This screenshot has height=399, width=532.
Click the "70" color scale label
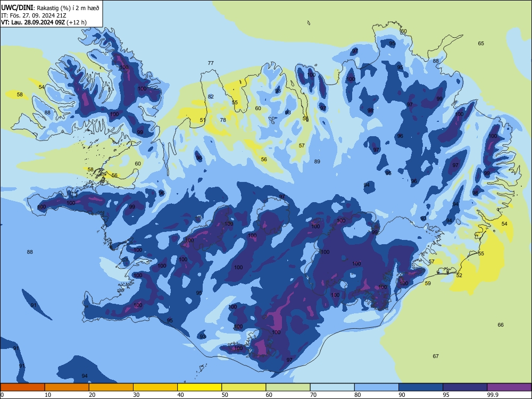coord(313,395)
